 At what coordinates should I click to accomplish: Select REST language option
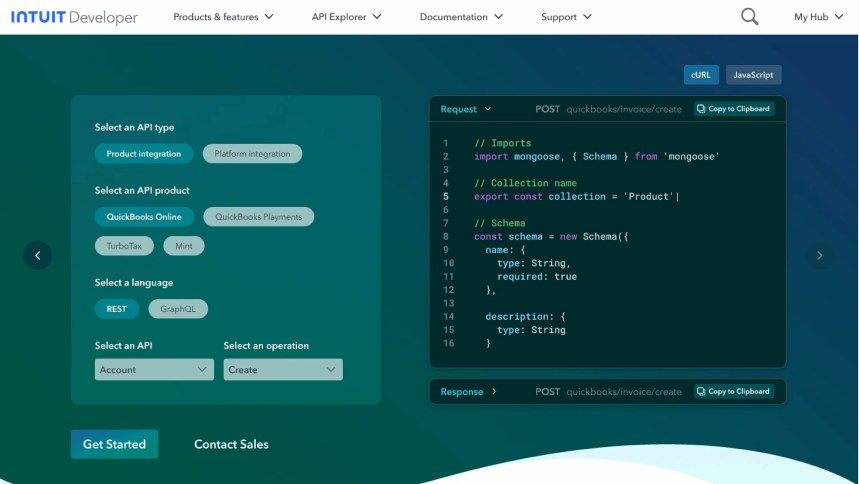tap(117, 309)
